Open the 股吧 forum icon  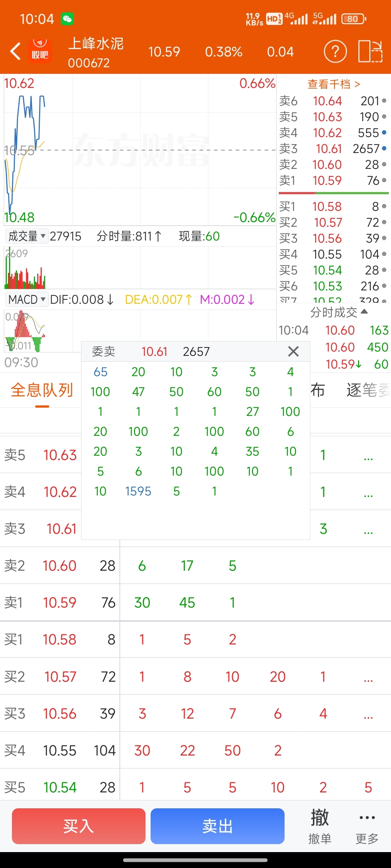click(x=40, y=51)
